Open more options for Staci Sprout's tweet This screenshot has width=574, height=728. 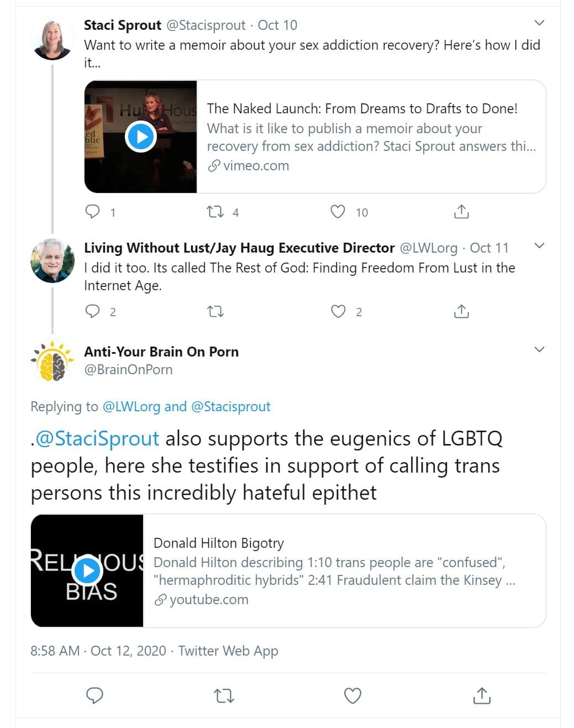(540, 23)
